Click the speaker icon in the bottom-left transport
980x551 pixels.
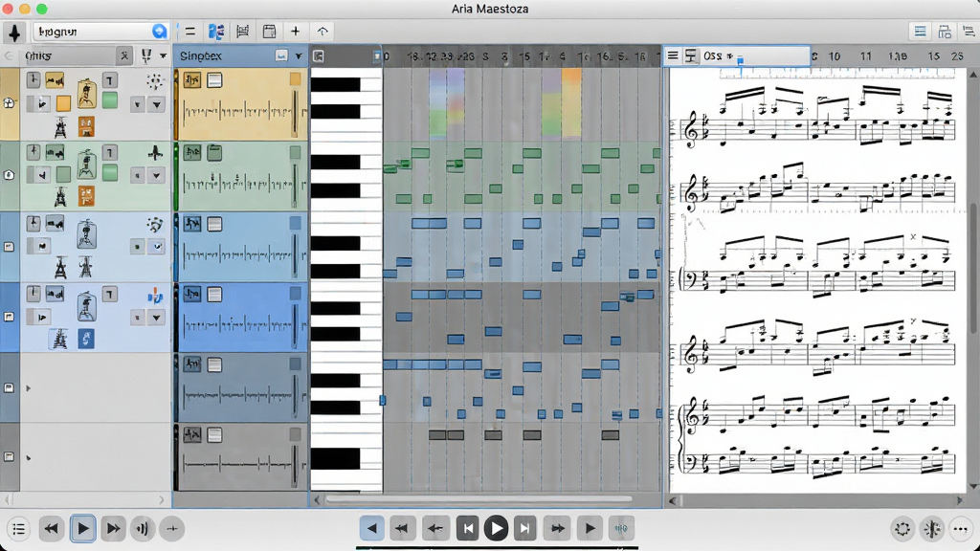pyautogui.click(x=143, y=529)
